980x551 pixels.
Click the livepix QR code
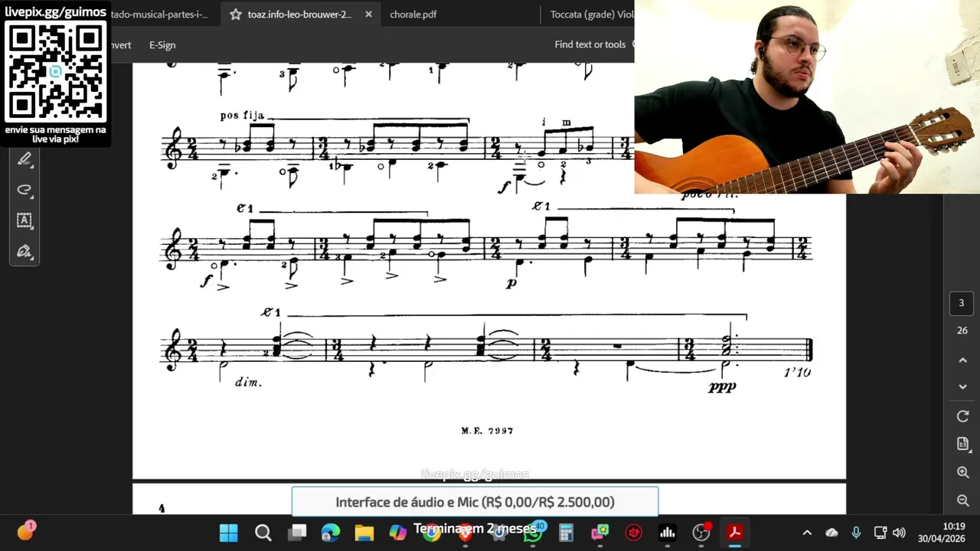[x=55, y=70]
